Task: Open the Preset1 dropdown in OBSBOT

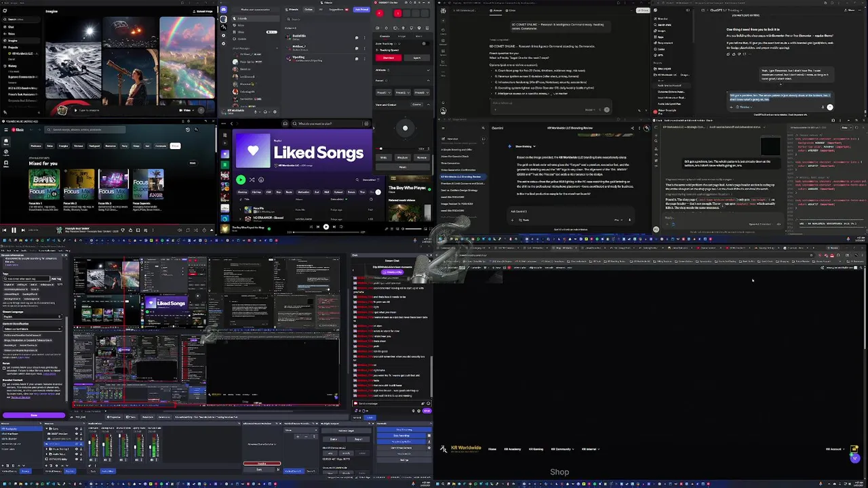Action: 383,93
